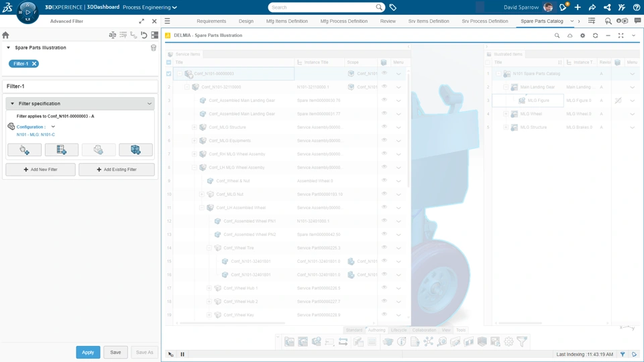Click Apply button

88,352
